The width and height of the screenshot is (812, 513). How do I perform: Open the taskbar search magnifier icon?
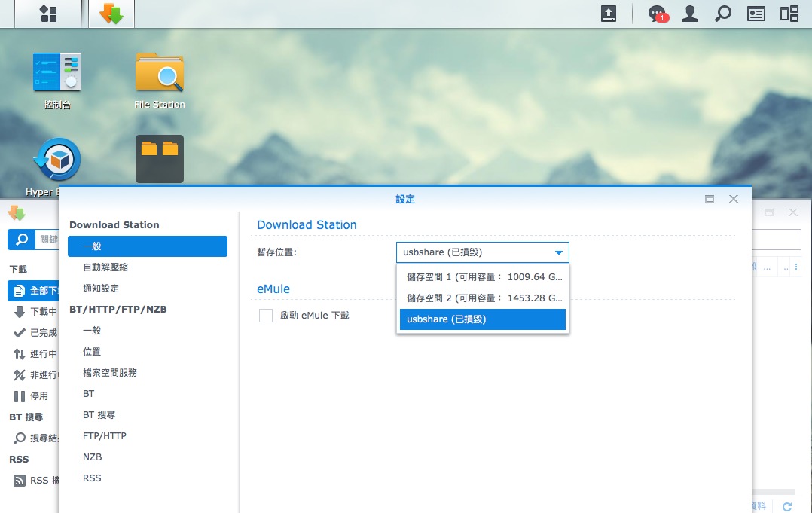click(x=723, y=14)
